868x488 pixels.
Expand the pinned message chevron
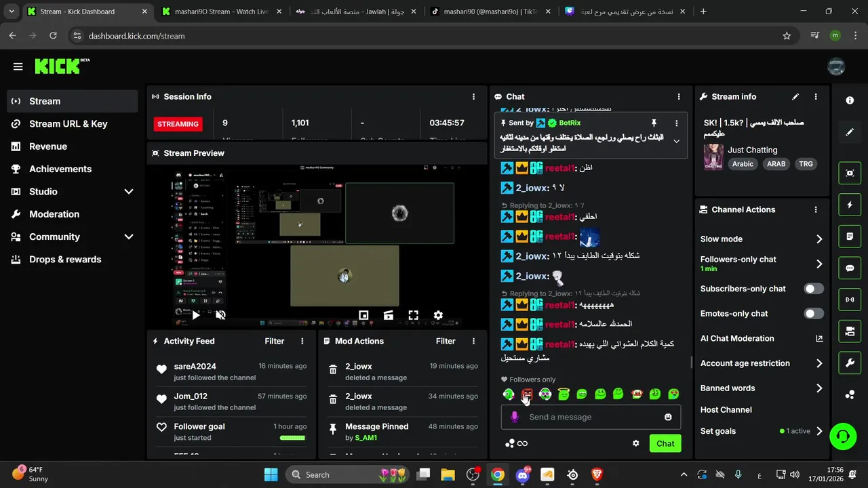tap(676, 141)
